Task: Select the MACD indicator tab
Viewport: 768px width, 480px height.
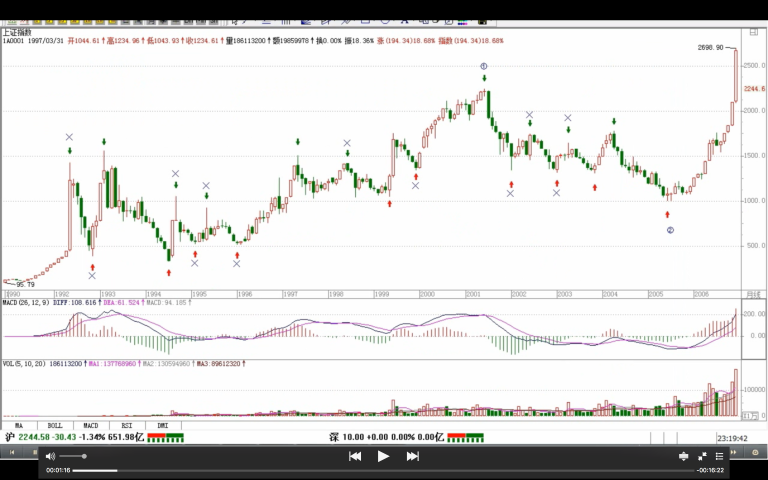Action: coord(91,426)
